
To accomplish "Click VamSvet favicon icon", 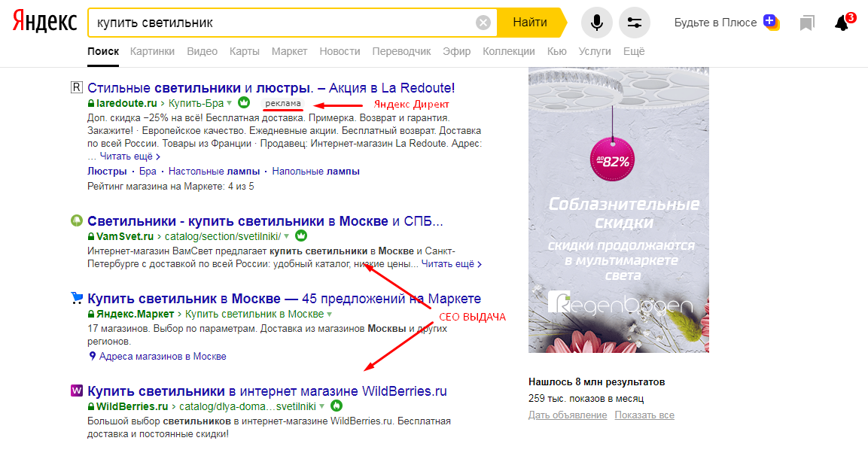I will [x=76, y=220].
